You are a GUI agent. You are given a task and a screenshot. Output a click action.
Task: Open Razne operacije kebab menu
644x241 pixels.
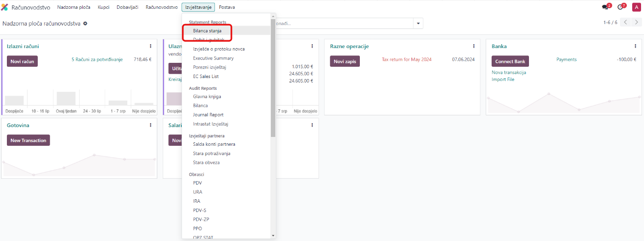pyautogui.click(x=473, y=46)
